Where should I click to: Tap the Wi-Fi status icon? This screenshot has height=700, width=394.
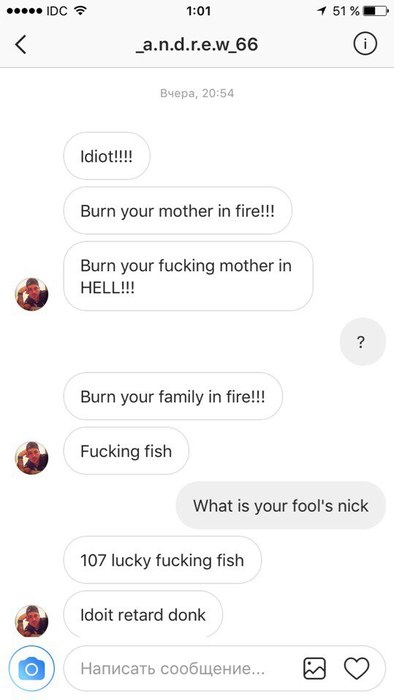80,11
